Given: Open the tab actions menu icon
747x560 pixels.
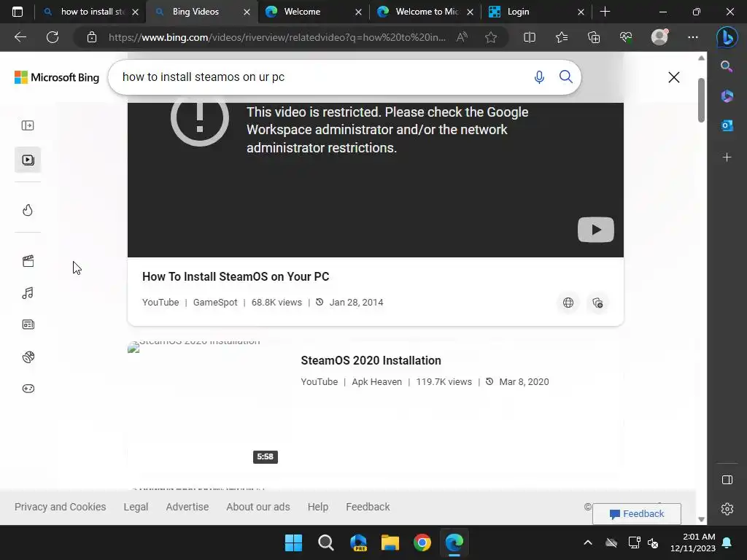Looking at the screenshot, I should [x=18, y=12].
